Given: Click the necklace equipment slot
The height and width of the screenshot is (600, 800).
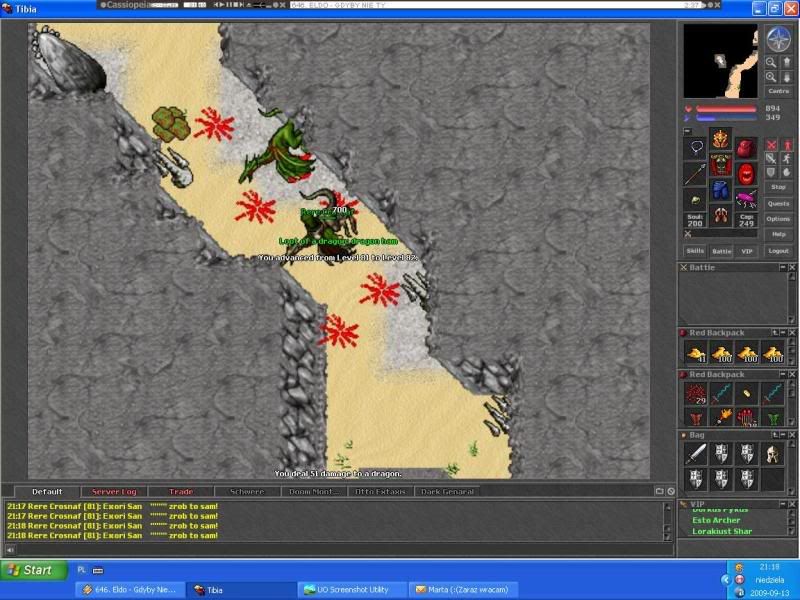Looking at the screenshot, I should pyautogui.click(x=695, y=148).
